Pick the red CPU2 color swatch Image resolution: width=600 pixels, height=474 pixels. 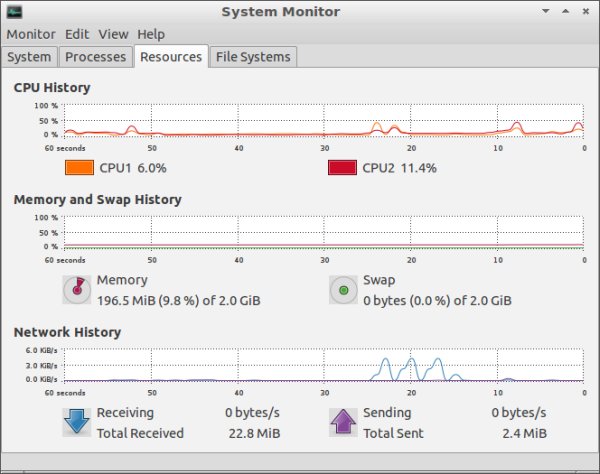tap(342, 168)
